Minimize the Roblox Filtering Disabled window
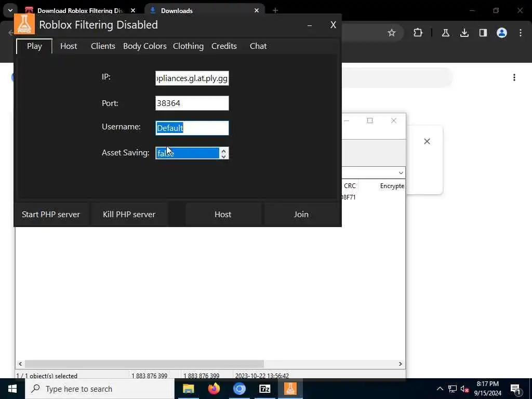The height and width of the screenshot is (399, 532). tap(310, 25)
